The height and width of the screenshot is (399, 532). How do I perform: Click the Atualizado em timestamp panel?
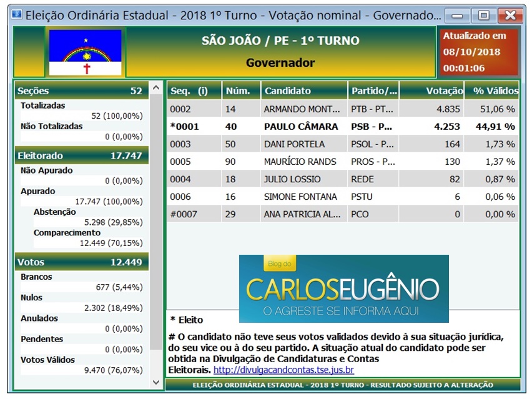(x=478, y=52)
